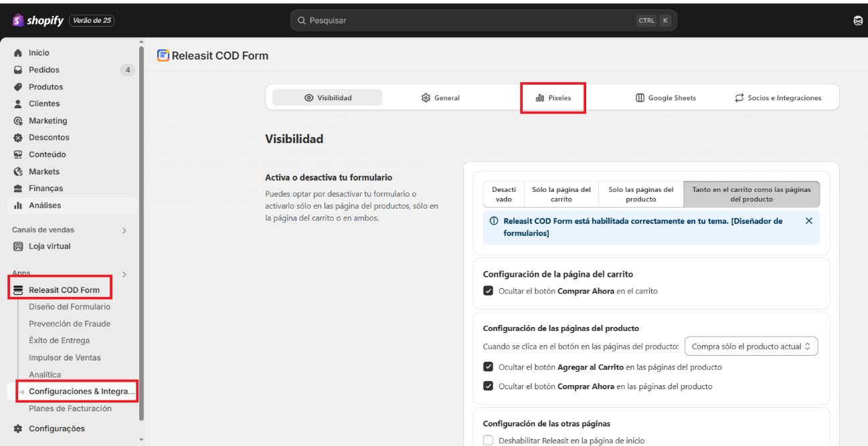The height and width of the screenshot is (446, 868).
Task: Click the Descontos badge icon
Action: [18, 138]
